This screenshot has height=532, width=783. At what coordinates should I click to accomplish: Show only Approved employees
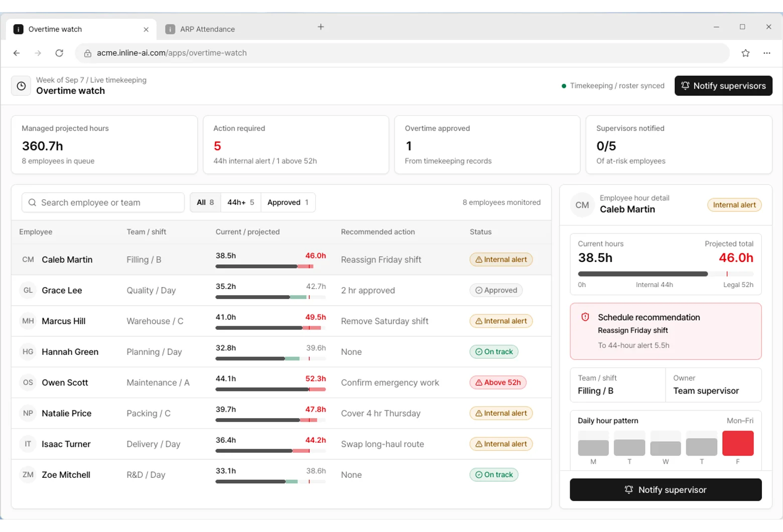point(288,202)
